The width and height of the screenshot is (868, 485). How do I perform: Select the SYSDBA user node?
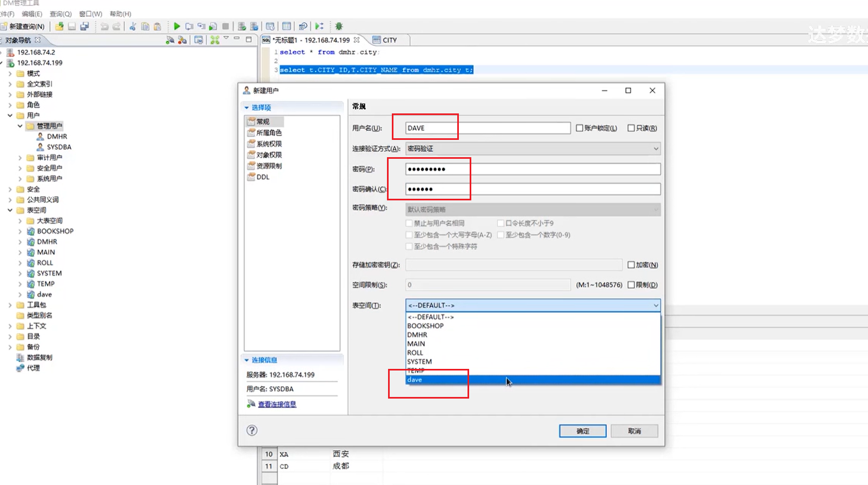tap(59, 147)
